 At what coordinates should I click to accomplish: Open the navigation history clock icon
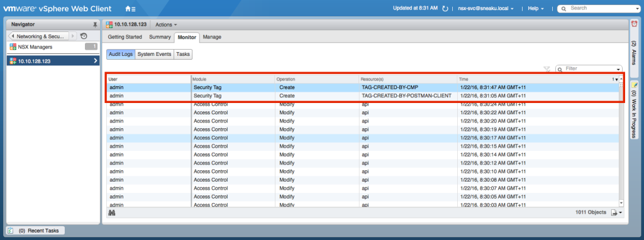(x=84, y=36)
